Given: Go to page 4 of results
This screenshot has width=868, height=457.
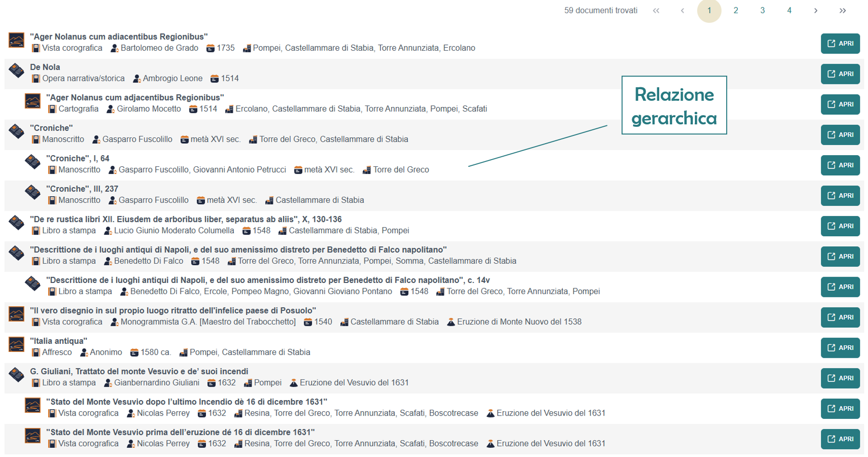Looking at the screenshot, I should [x=789, y=11].
